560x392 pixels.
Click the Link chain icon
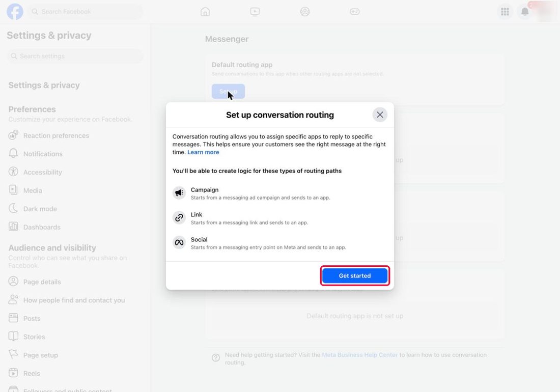[x=179, y=217]
